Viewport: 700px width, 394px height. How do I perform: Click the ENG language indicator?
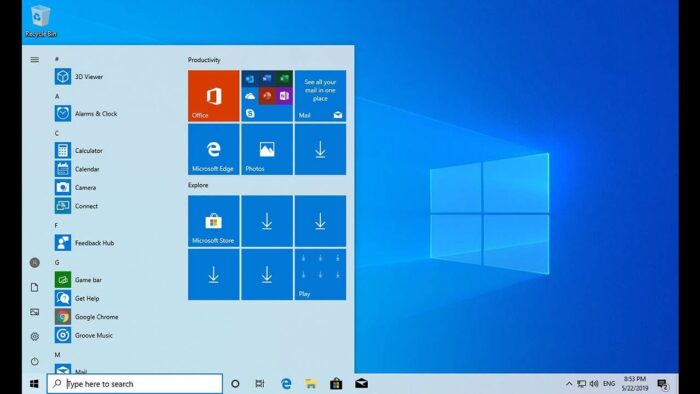click(x=609, y=384)
